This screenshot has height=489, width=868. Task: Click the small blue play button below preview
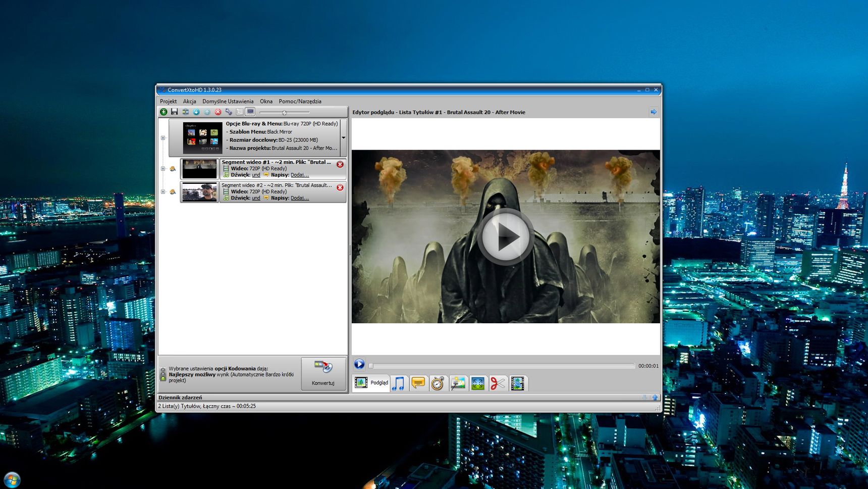[359, 364]
